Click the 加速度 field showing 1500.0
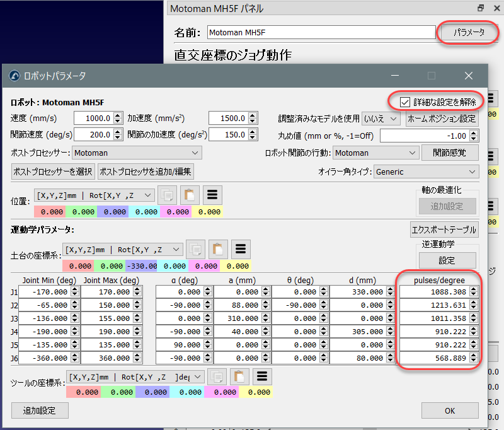Screen dimensions: 504x430 click(233, 118)
